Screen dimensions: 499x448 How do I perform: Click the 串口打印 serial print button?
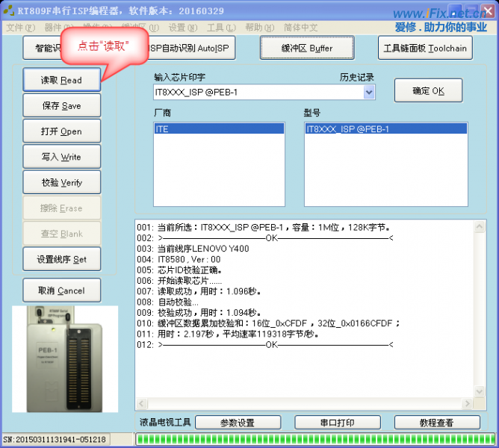(x=338, y=423)
